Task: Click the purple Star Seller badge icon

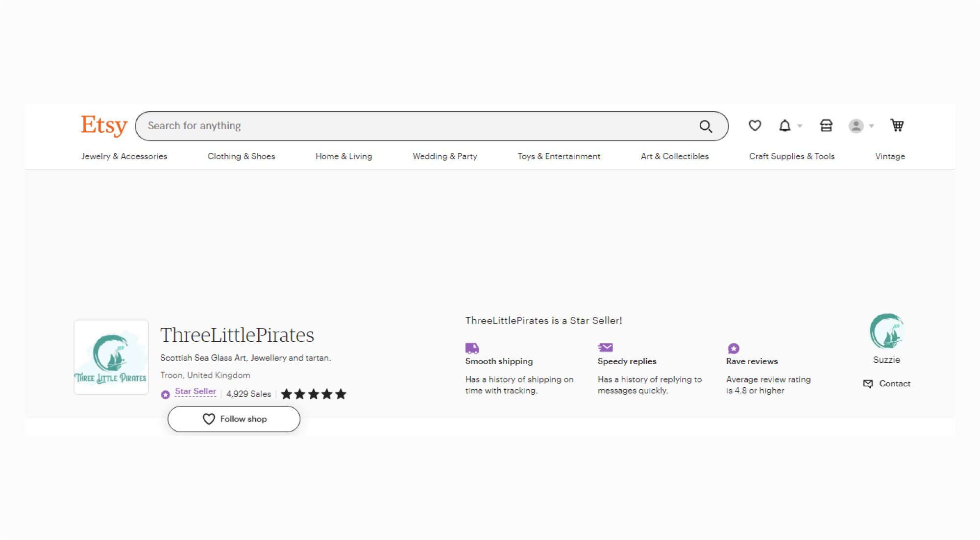Action: click(166, 395)
